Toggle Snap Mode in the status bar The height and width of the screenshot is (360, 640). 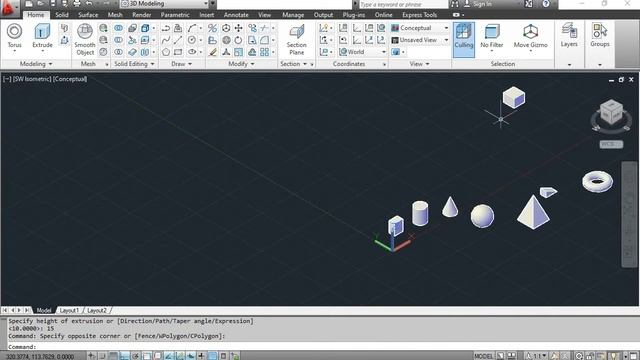coord(102,356)
